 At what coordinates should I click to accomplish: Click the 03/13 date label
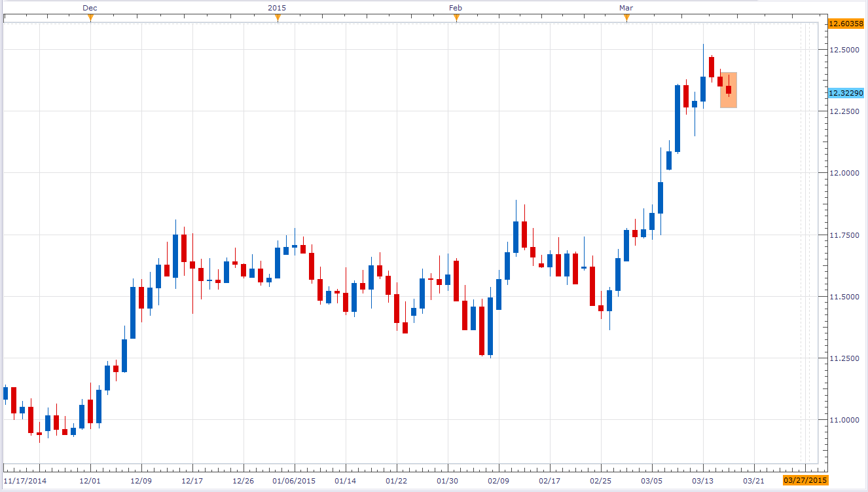[x=704, y=480]
